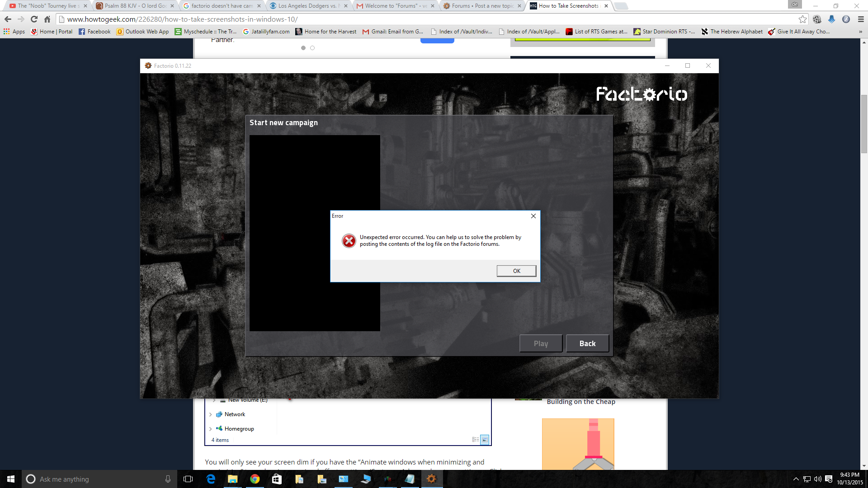Viewport: 868px width, 488px height.
Task: Switch Explorer screenshot to large icons view
Action: pyautogui.click(x=485, y=440)
